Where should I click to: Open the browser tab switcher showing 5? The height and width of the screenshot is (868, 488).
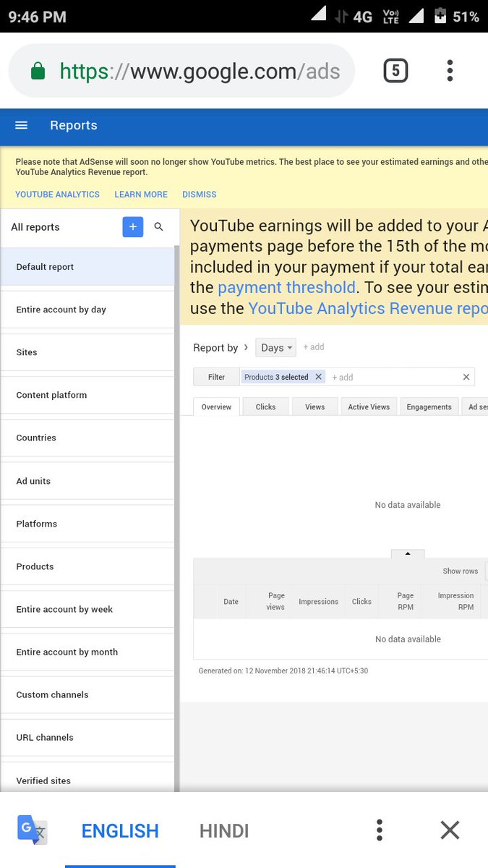395,70
